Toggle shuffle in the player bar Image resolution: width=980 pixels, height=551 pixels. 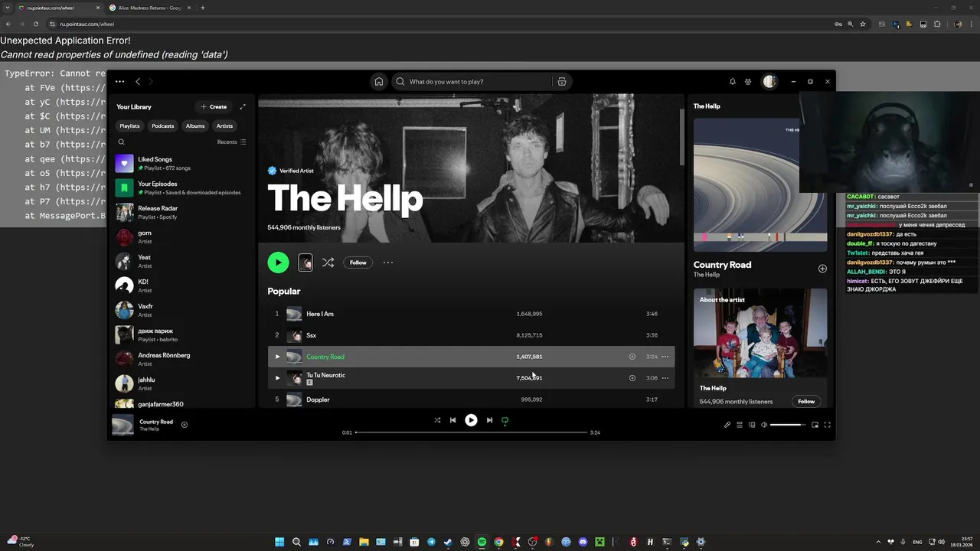(x=437, y=420)
